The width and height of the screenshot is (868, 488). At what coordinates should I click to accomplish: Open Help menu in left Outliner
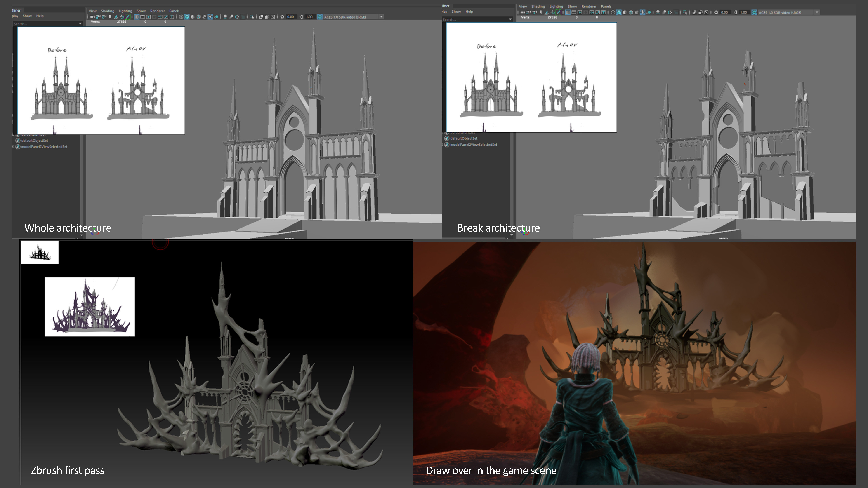40,16
